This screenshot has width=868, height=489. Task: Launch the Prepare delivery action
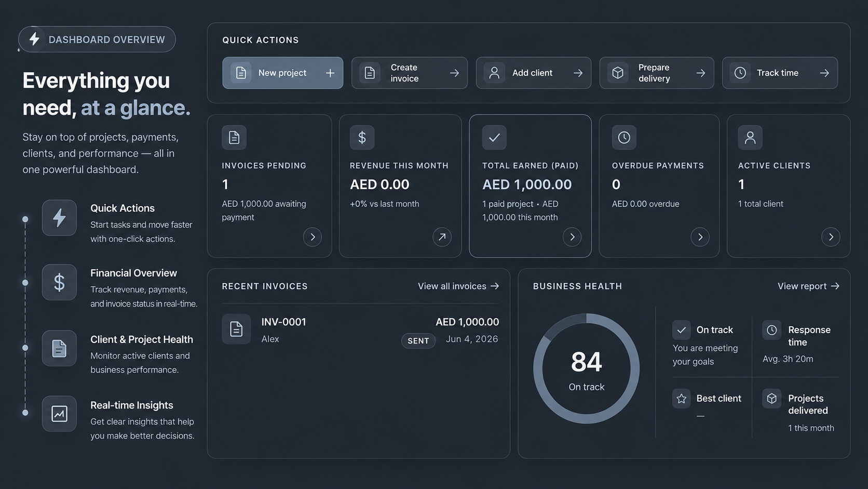pos(657,73)
